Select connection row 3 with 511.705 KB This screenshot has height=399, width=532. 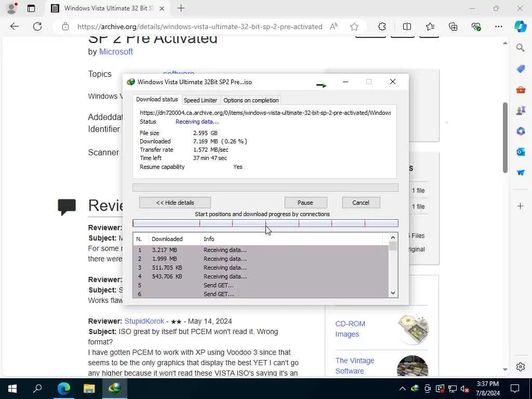point(261,268)
